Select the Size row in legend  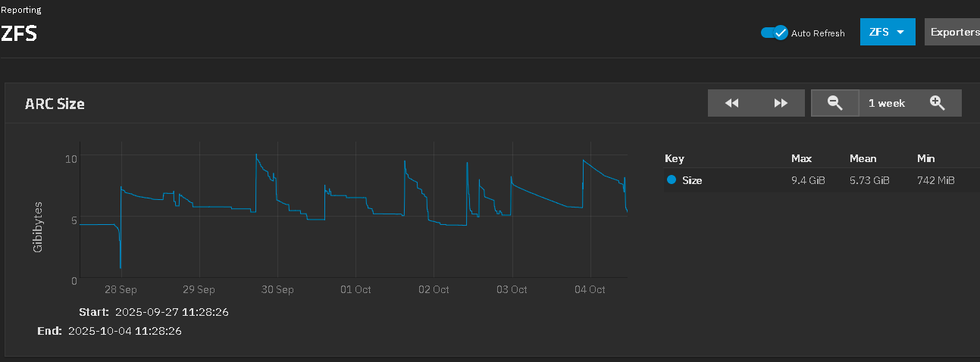click(692, 180)
